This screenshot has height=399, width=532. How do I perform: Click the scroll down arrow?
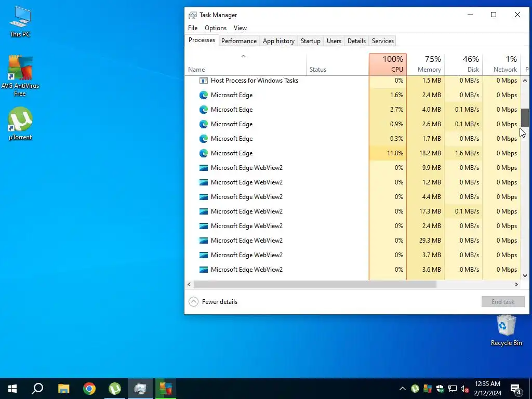[x=525, y=276]
